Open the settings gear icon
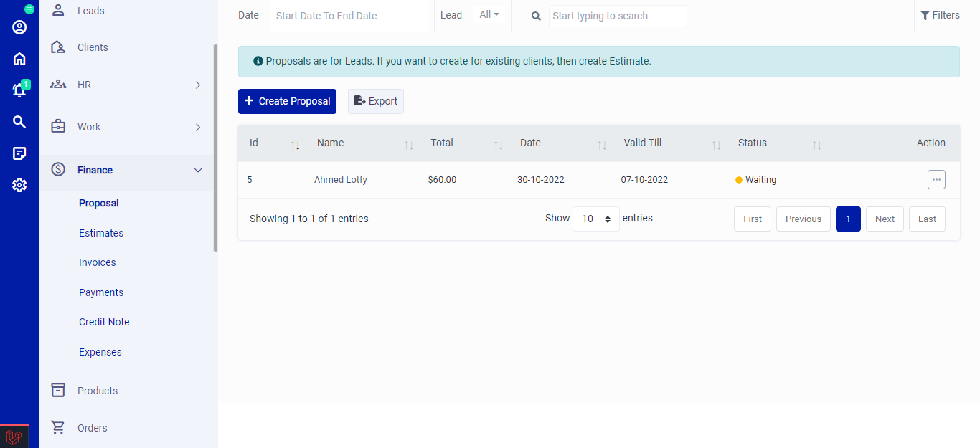Viewport: 980px width, 448px height. tap(19, 185)
